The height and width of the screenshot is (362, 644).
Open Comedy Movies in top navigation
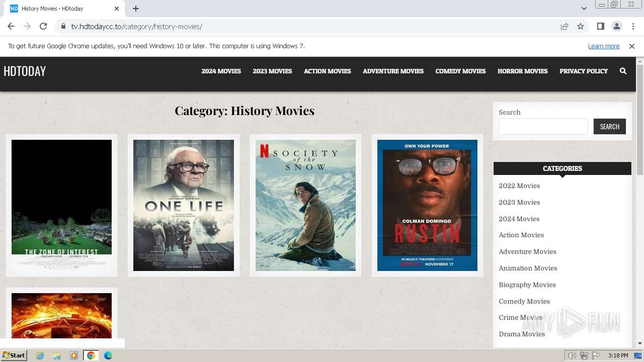coord(460,71)
